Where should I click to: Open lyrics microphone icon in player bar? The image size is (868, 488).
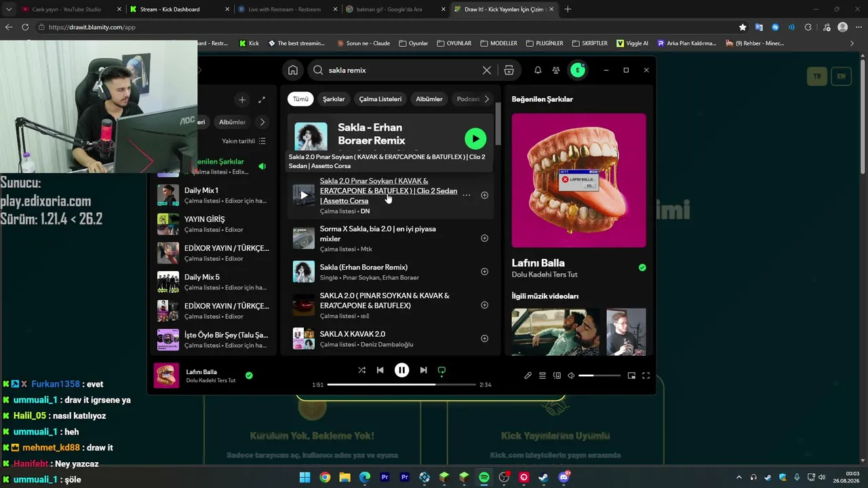pos(528,375)
